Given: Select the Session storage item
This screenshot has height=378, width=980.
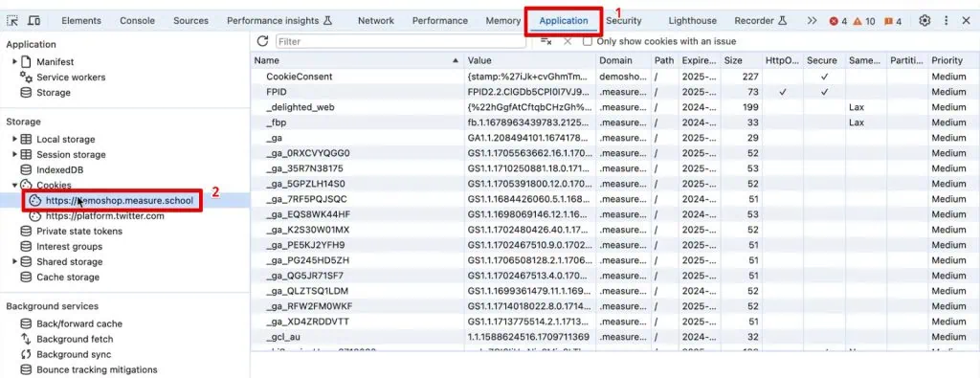Looking at the screenshot, I should pyautogui.click(x=71, y=154).
